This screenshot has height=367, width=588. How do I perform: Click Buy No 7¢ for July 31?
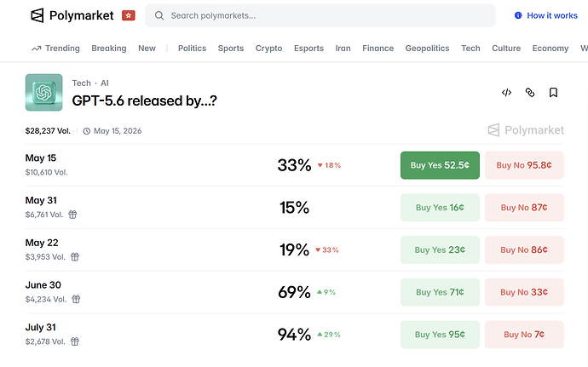click(x=524, y=335)
